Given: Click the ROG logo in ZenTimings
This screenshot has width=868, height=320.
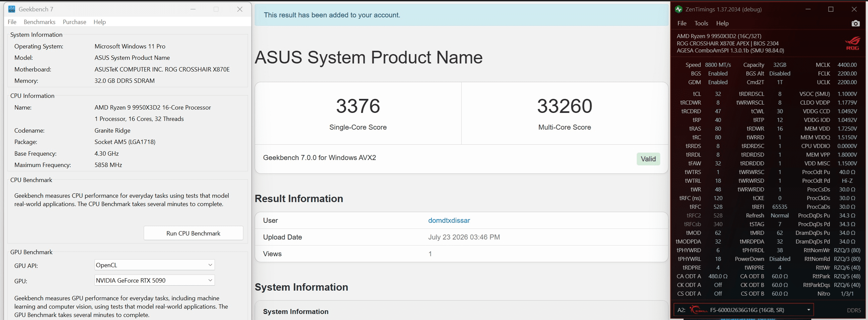Looking at the screenshot, I should coord(852,43).
